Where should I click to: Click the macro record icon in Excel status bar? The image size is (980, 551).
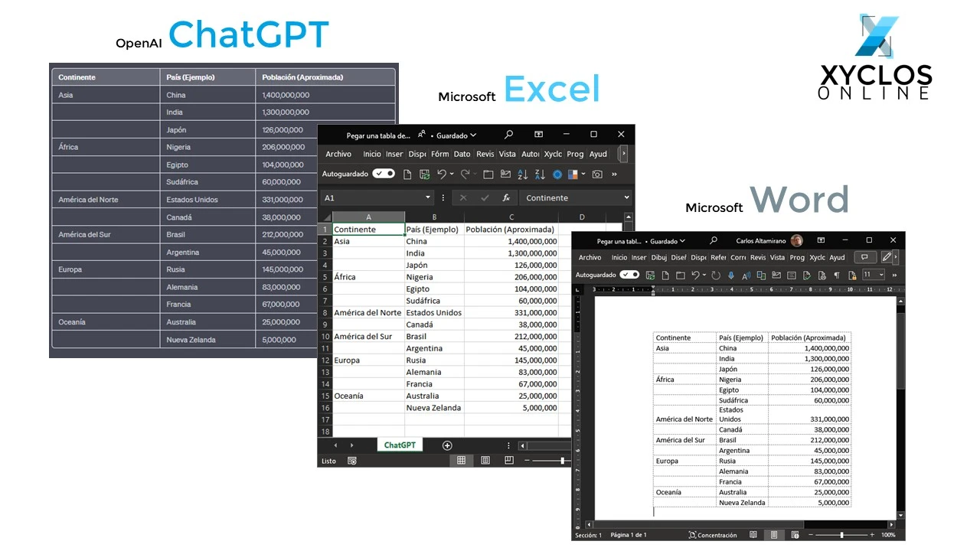point(352,461)
